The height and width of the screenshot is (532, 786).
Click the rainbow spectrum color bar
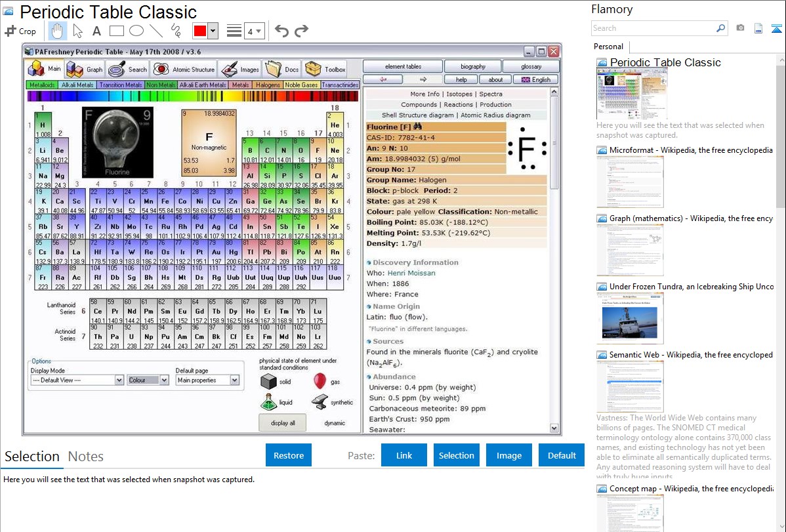coord(192,96)
